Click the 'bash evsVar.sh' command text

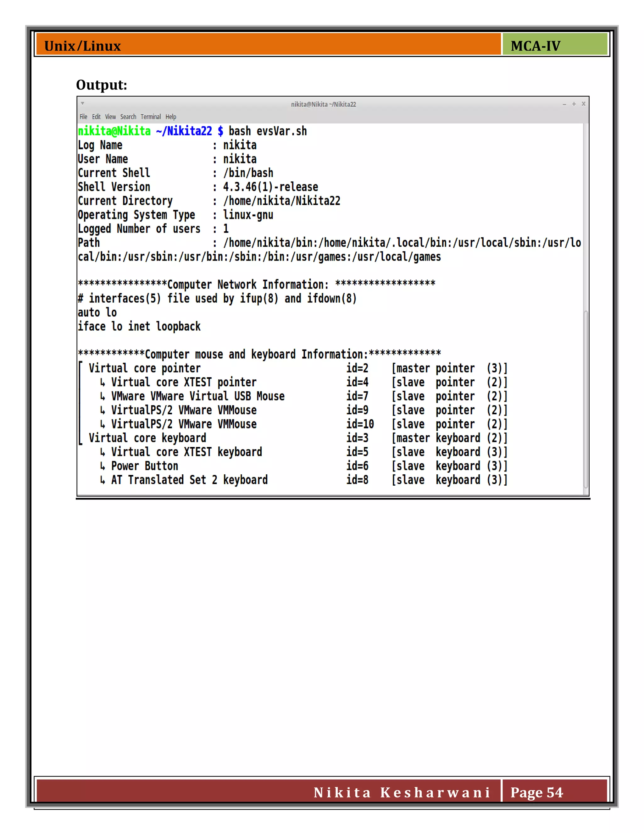[x=268, y=131]
